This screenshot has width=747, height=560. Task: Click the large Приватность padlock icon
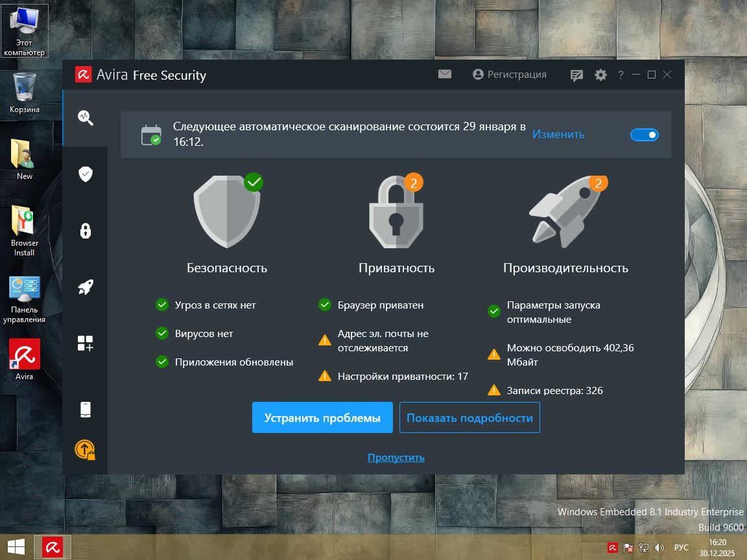point(396,211)
